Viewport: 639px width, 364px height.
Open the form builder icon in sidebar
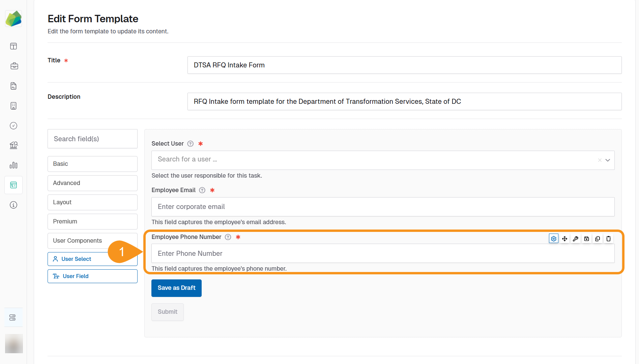click(13, 185)
